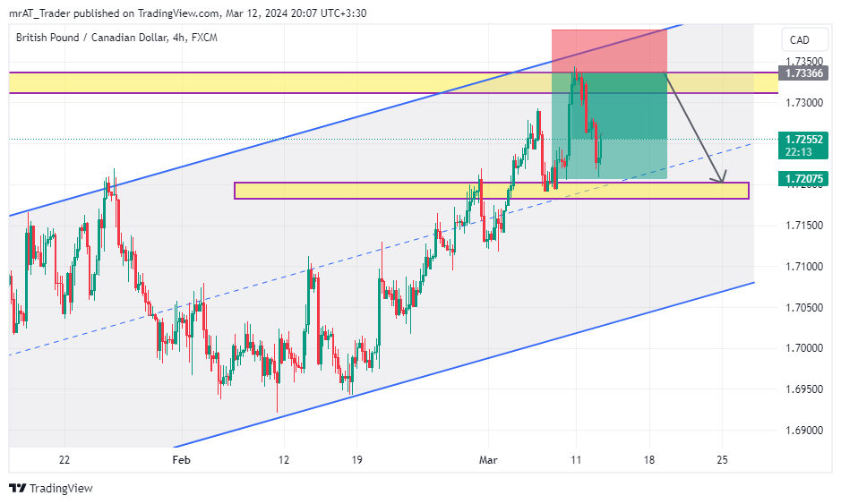The width and height of the screenshot is (841, 504).
Task: Click the 1.72552 current price label
Action: point(803,140)
